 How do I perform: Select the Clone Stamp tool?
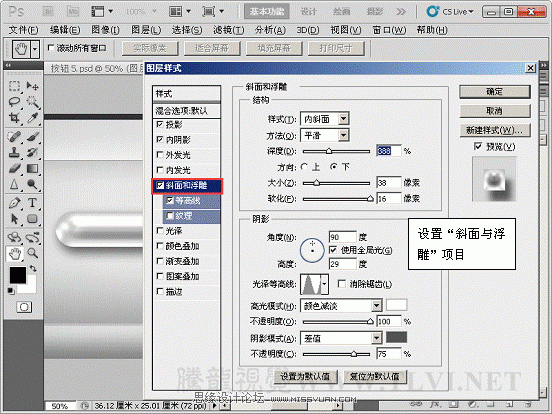[14, 152]
